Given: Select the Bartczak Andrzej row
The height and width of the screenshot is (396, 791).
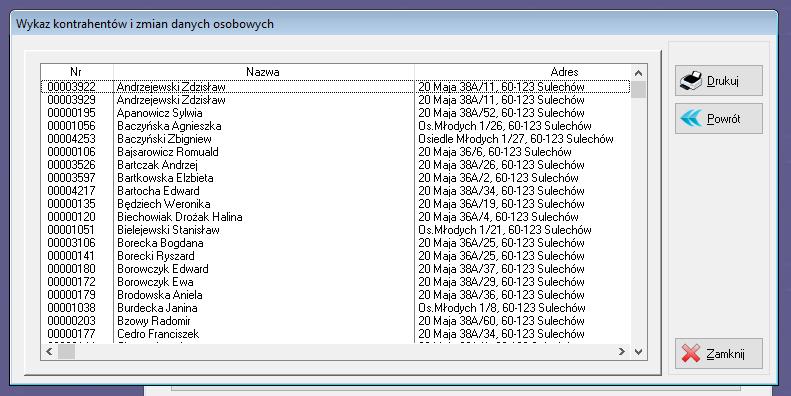Looking at the screenshot, I should (x=336, y=165).
